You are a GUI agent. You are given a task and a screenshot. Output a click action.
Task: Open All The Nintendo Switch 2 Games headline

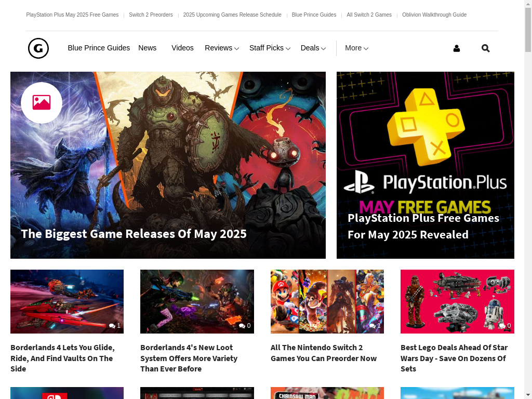324,353
